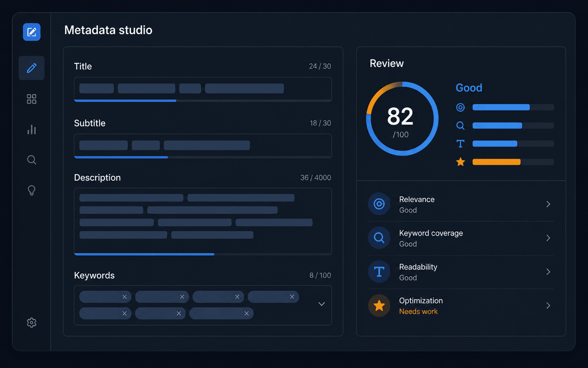
Task: Expand the Keywords field dropdown chevron
Action: point(321,304)
